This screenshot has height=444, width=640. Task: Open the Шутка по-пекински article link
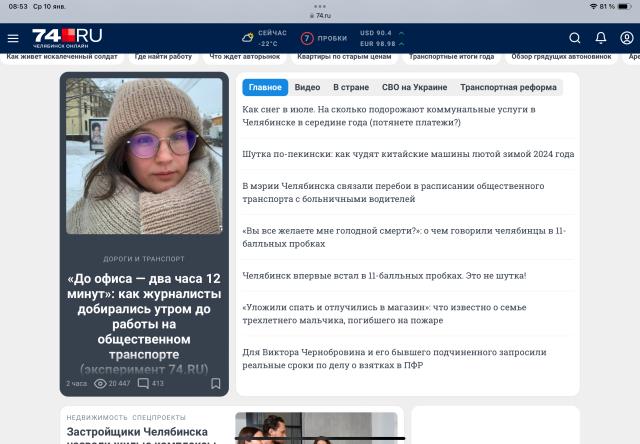click(x=408, y=154)
